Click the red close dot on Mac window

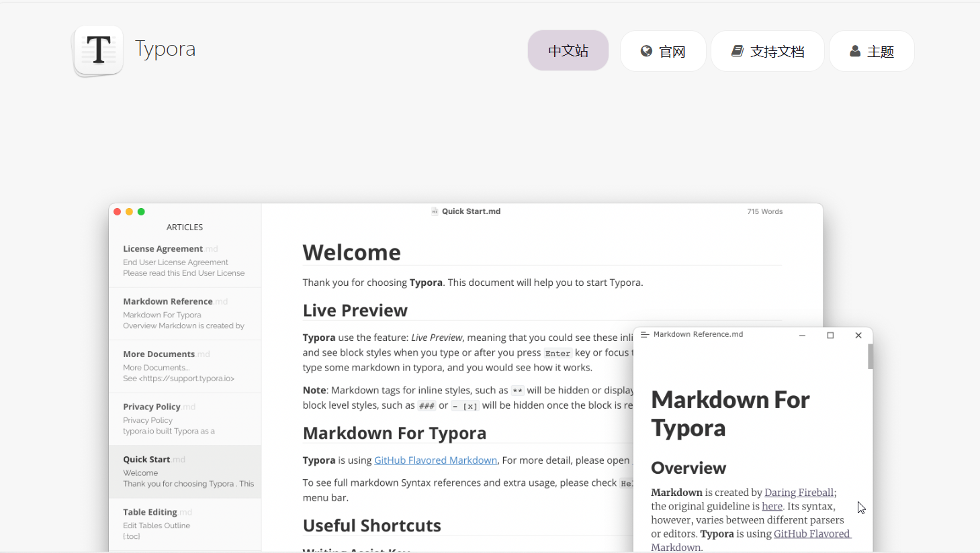click(117, 211)
